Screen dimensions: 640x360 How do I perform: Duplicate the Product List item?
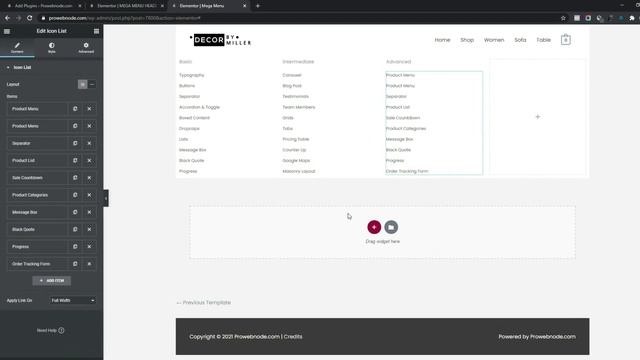[x=75, y=160]
